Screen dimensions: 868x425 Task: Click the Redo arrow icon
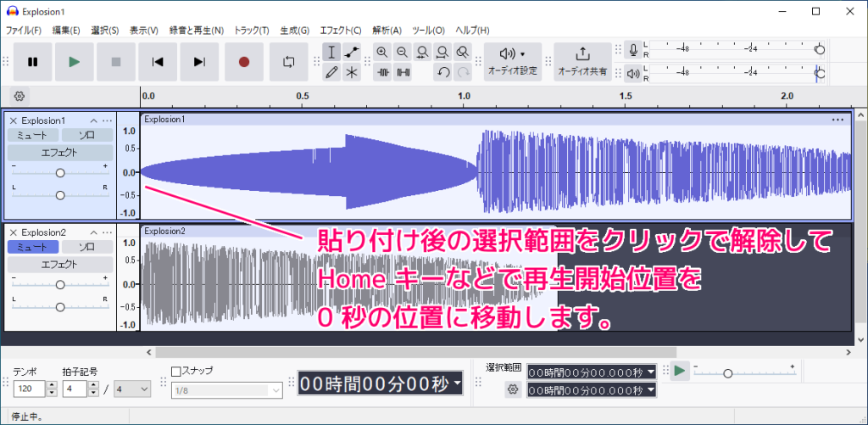462,72
